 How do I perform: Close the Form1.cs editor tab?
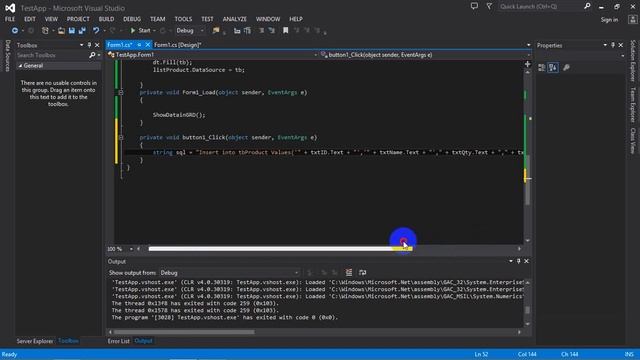pos(147,45)
